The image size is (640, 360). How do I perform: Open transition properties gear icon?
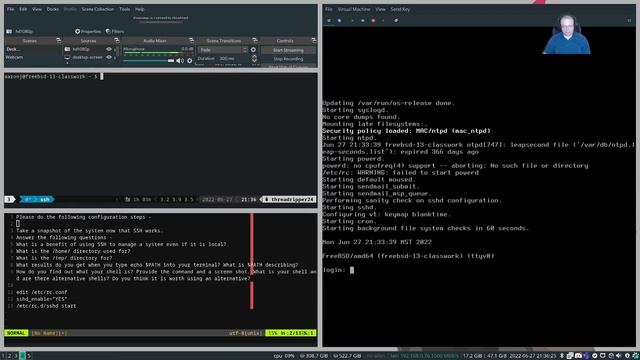[x=253, y=50]
